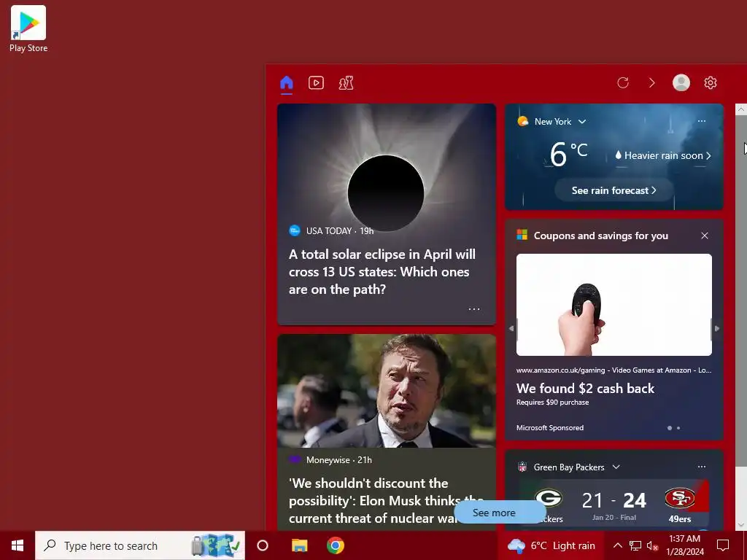Click See rain forecast button

(x=614, y=190)
